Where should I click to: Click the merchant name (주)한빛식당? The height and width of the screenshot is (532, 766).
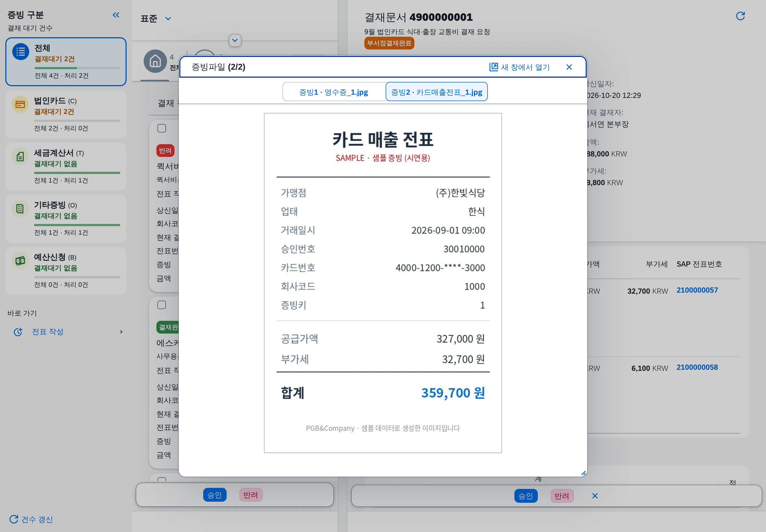(x=460, y=193)
